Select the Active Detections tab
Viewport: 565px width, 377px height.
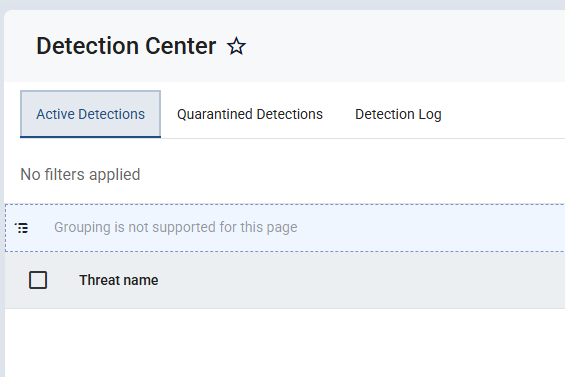point(90,114)
